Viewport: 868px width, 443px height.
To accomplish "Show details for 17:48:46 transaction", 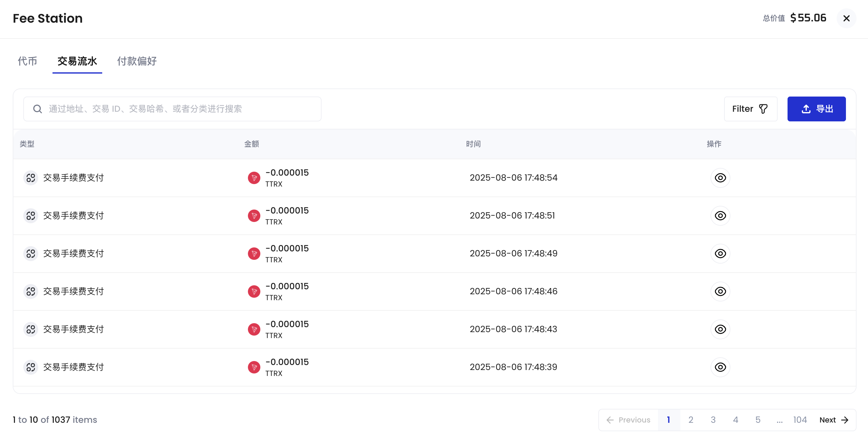I will 720,291.
